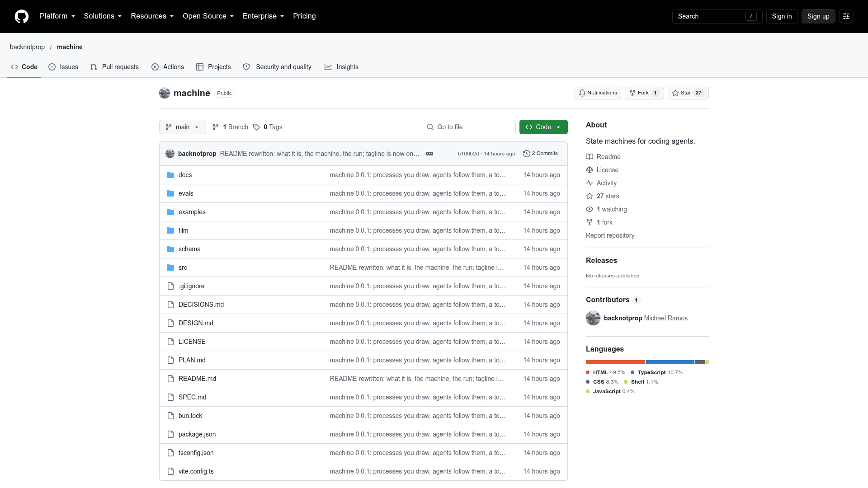Expand the Open Source menu
This screenshot has width=868, height=488.
(x=208, y=16)
